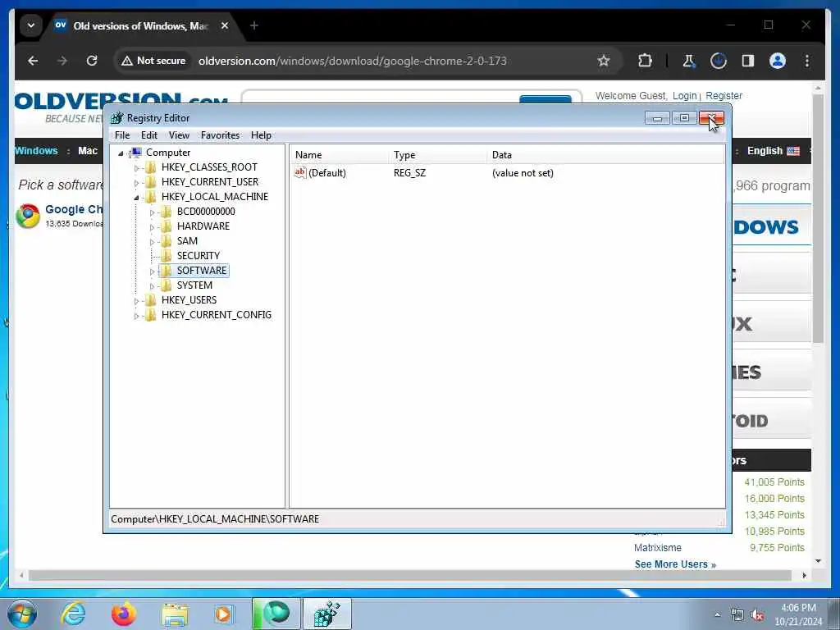Viewport: 840px width, 630px height.
Task: Click the Data column header
Action: (x=605, y=155)
